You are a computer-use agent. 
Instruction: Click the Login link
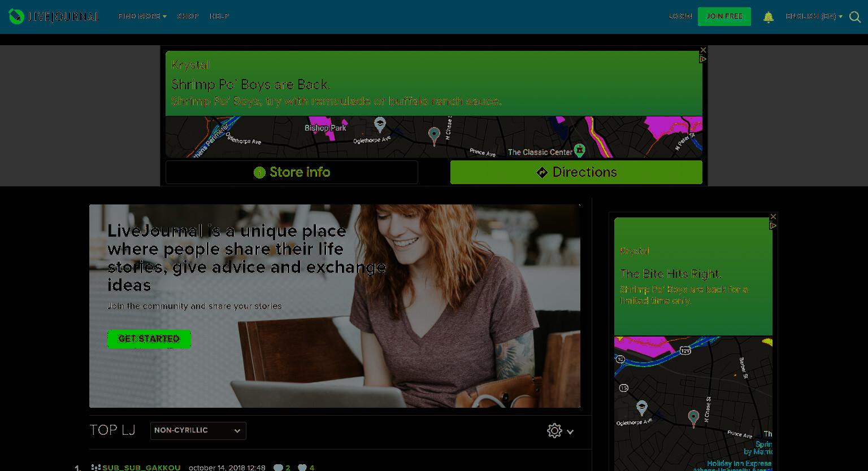point(680,16)
